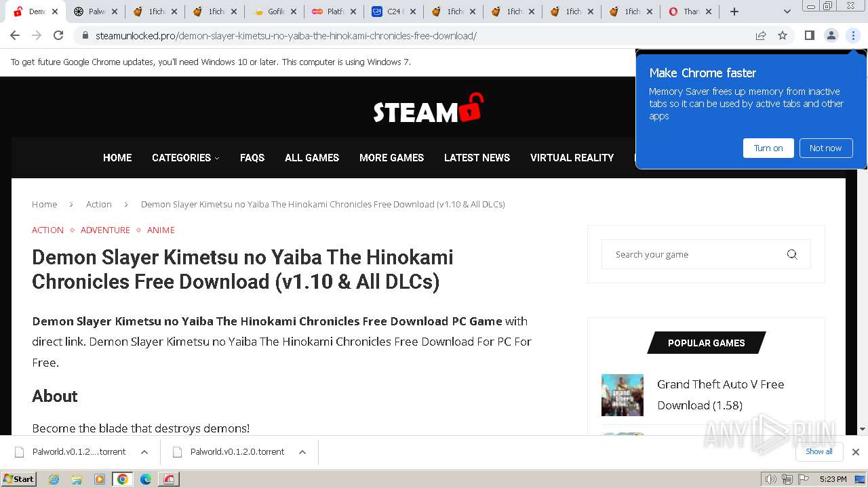This screenshot has width=868, height=488.
Task: Click the network tray icon
Action: 787,479
